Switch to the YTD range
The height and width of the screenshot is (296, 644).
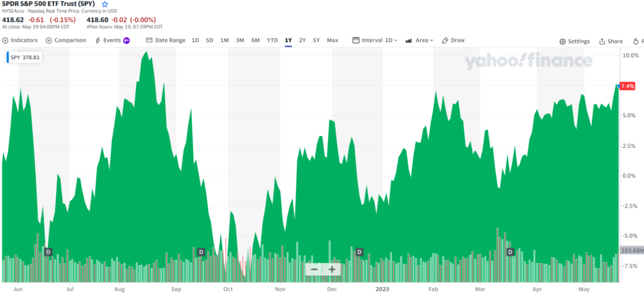[x=272, y=40]
